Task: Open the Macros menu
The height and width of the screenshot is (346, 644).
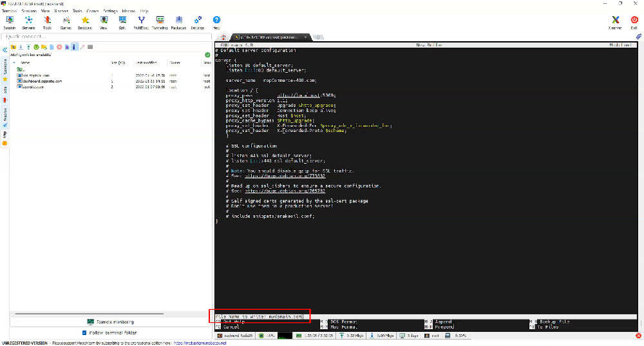Action: tap(129, 11)
